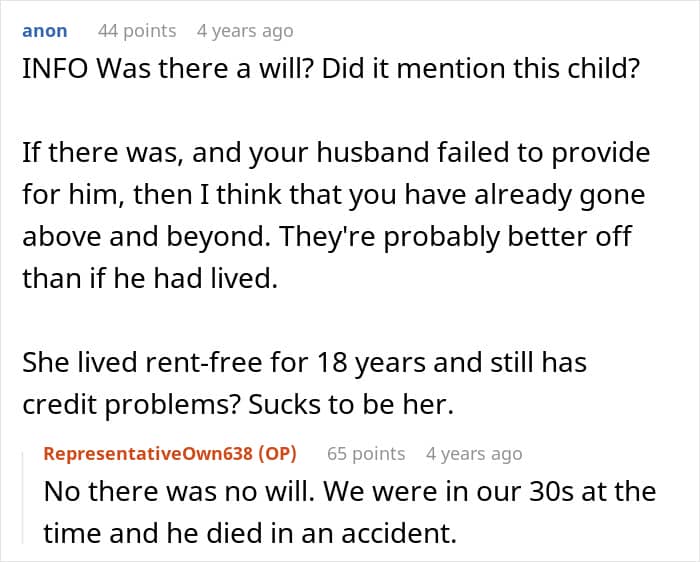Viewport: 700px width, 562px height.
Task: Click the line 'above and beyond. They're probably'
Action: coord(327,237)
